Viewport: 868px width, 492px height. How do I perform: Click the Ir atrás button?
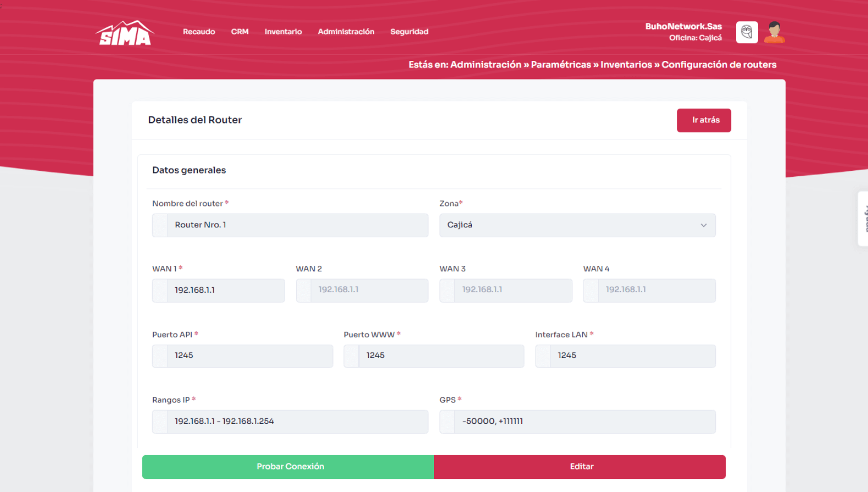(703, 120)
